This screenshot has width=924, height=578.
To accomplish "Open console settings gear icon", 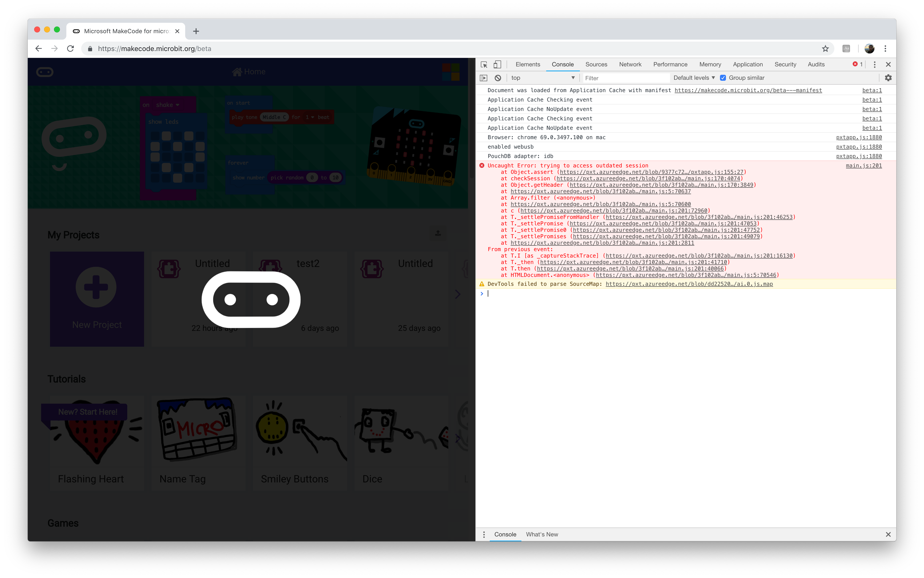I will click(888, 78).
